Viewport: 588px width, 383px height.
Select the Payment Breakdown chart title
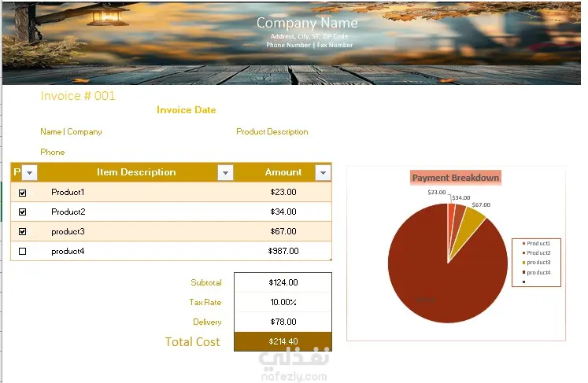point(456,178)
